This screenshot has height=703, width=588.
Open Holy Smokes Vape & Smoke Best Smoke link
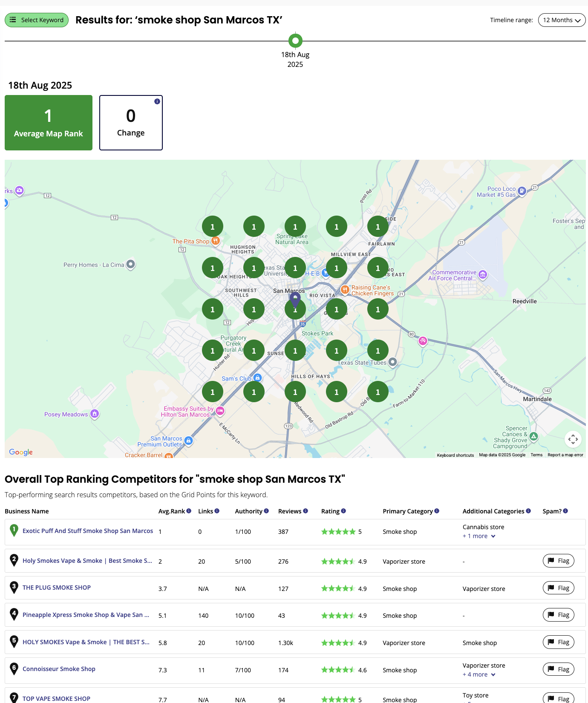(x=87, y=561)
